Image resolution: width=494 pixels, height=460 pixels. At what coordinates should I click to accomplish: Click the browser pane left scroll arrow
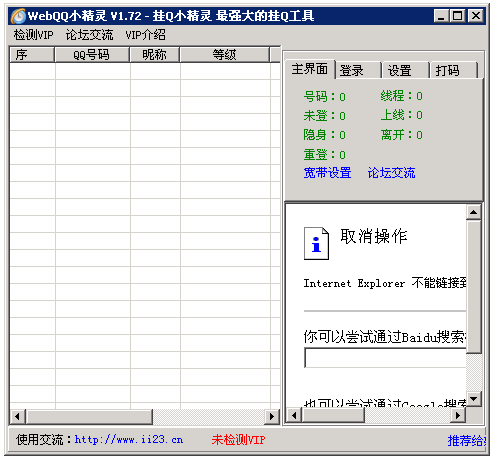294,415
